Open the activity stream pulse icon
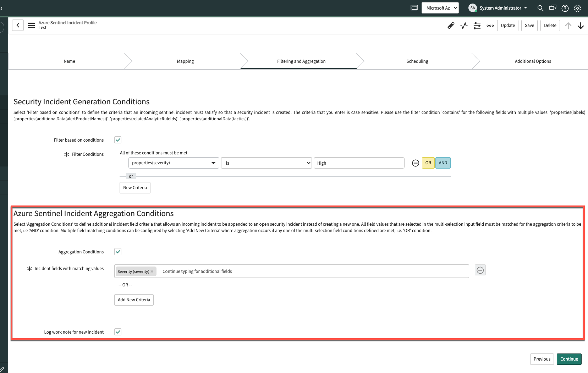Viewport: 588px width, 373px height. tap(464, 26)
